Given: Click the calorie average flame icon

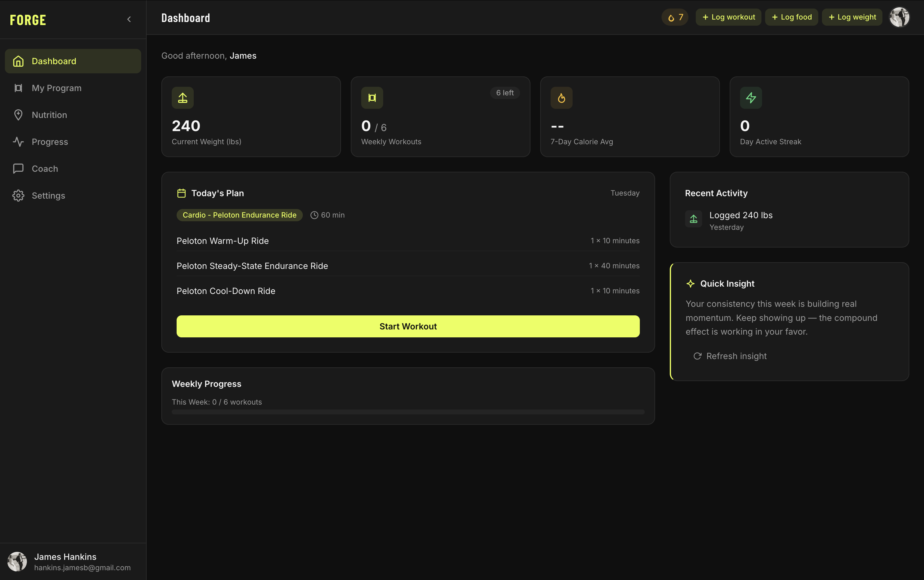Looking at the screenshot, I should click(561, 98).
